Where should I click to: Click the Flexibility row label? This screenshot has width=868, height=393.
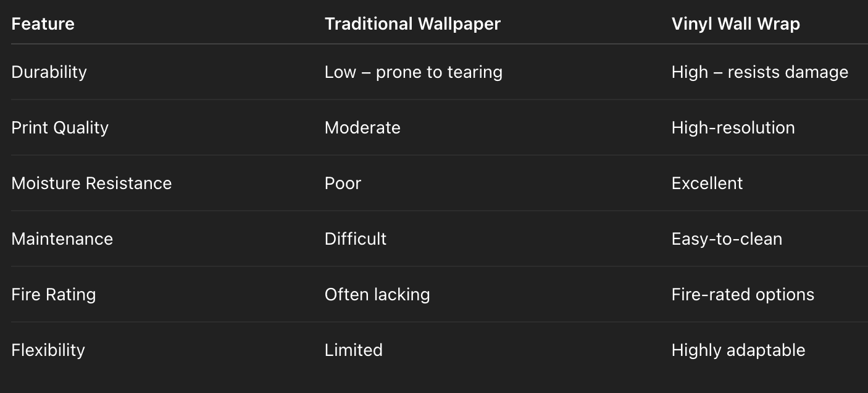point(48,350)
